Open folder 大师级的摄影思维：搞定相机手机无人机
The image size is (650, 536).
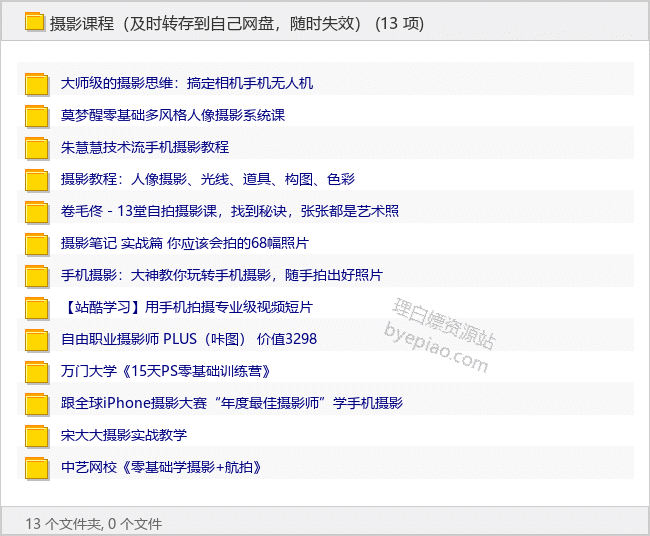click(x=187, y=83)
